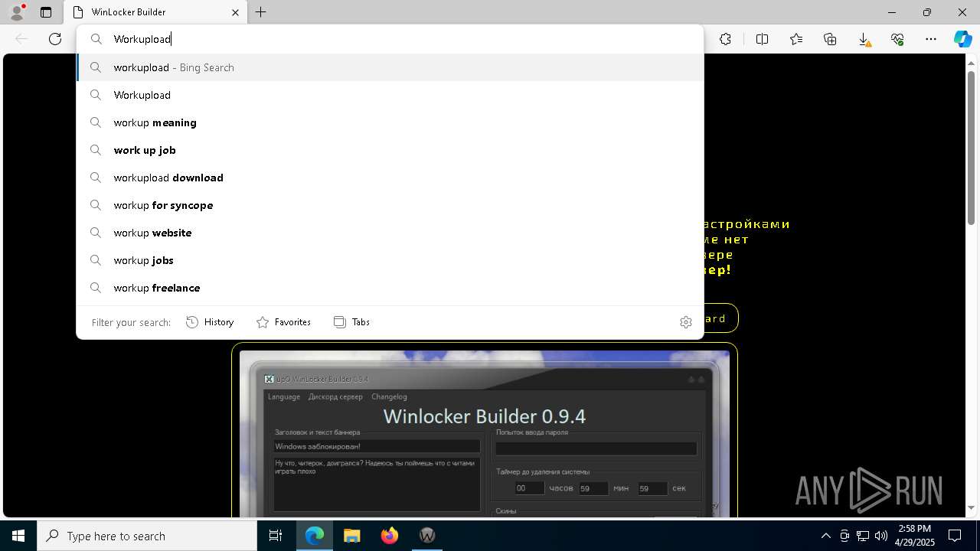Choose 'workup freelance' suggestion
980x551 pixels.
pyautogui.click(x=390, y=288)
